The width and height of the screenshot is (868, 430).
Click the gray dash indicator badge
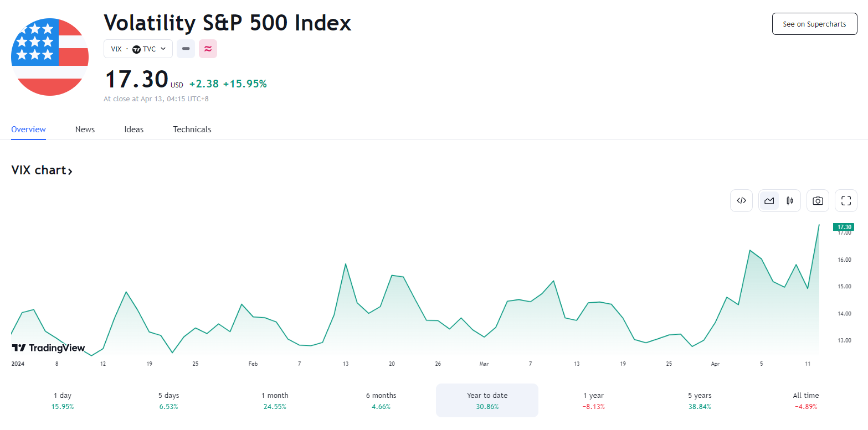click(186, 49)
